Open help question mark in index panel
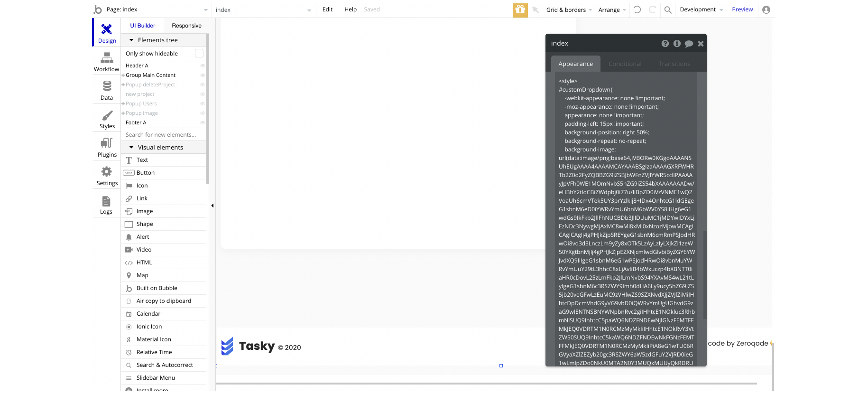This screenshot has width=868, height=394. coord(665,44)
